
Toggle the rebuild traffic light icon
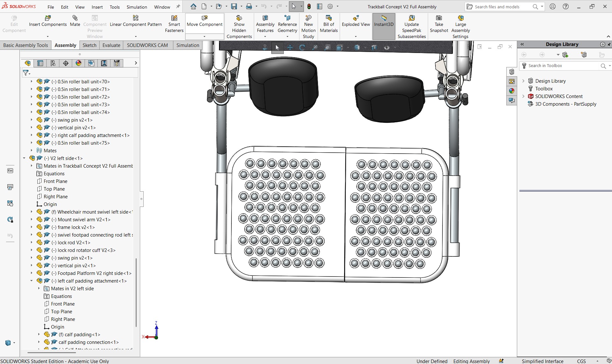point(309,6)
